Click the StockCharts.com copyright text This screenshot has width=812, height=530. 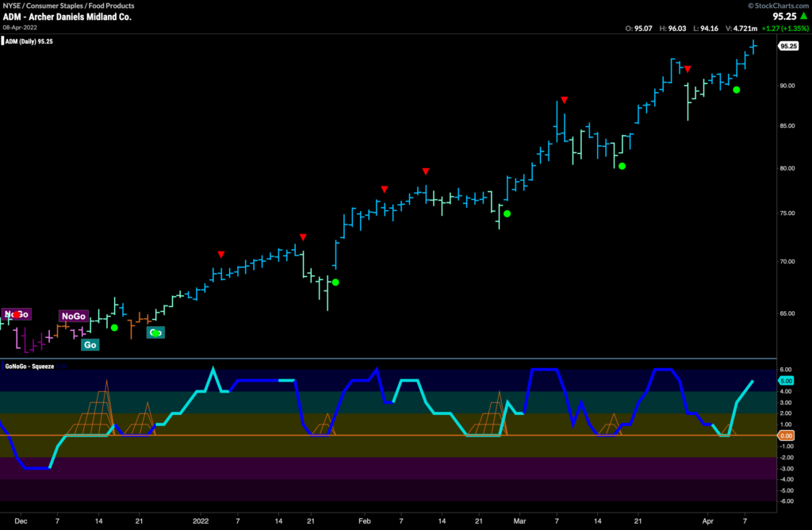click(x=779, y=6)
